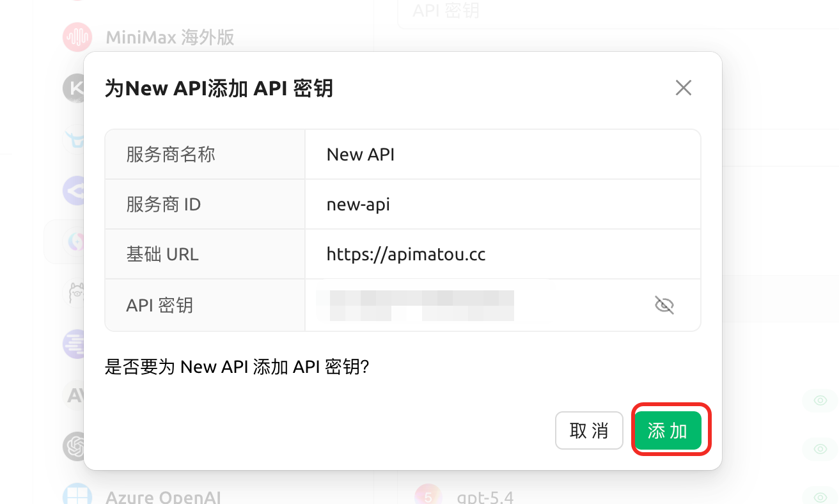This screenshot has height=504, width=839.
Task: Click the https://apimatou.cc URL value
Action: pos(406,255)
